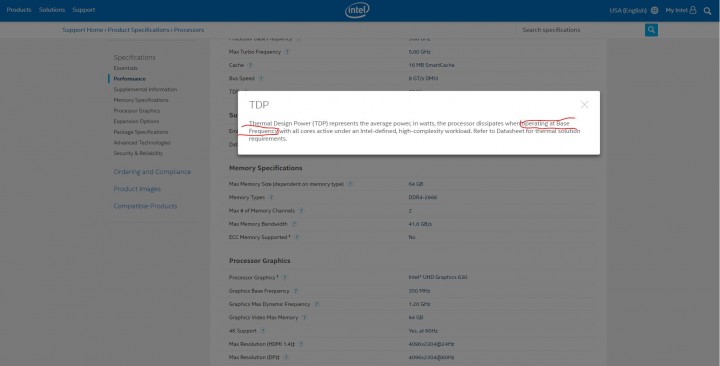Click help icon next to Max Resolution (DP)
This screenshot has height=366, width=720.
pos(286,357)
